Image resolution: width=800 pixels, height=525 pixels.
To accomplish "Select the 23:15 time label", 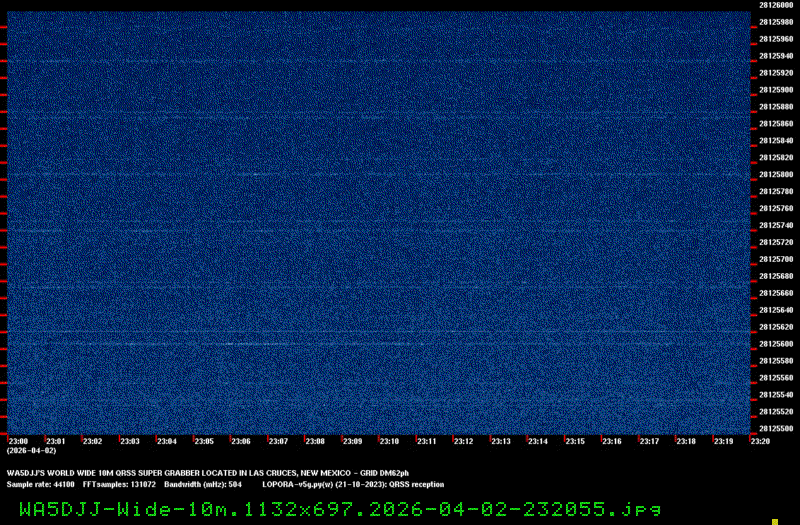I will [575, 441].
